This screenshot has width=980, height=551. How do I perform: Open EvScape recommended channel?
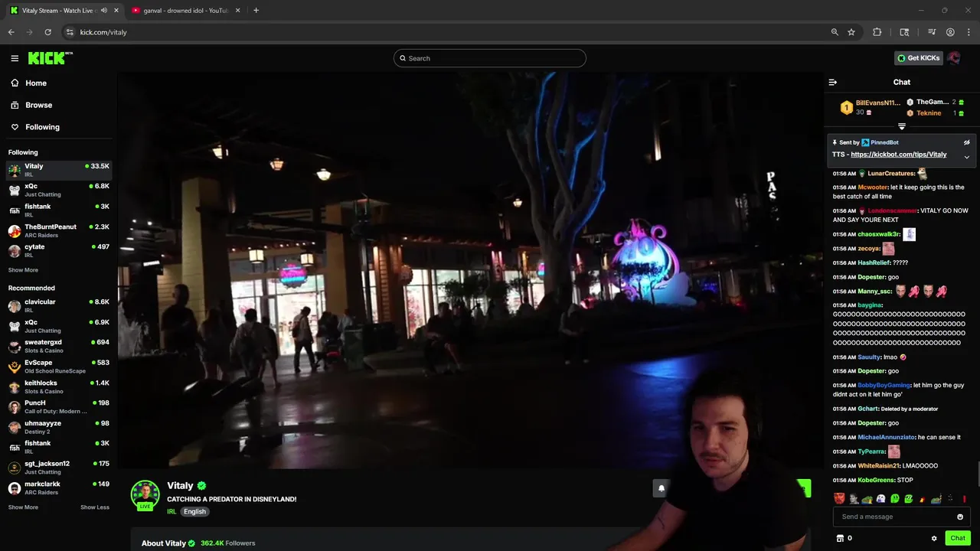click(60, 367)
